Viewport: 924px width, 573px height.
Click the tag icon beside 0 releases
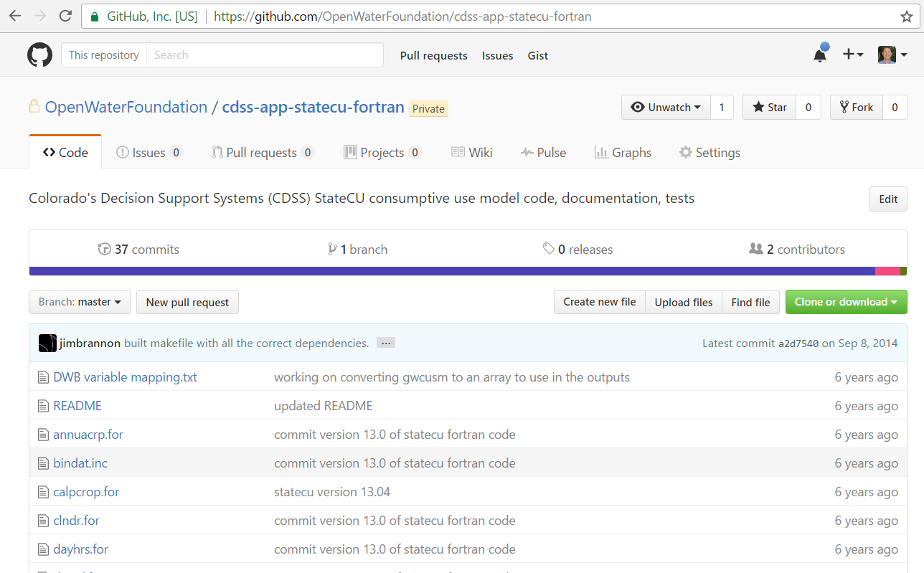click(548, 249)
